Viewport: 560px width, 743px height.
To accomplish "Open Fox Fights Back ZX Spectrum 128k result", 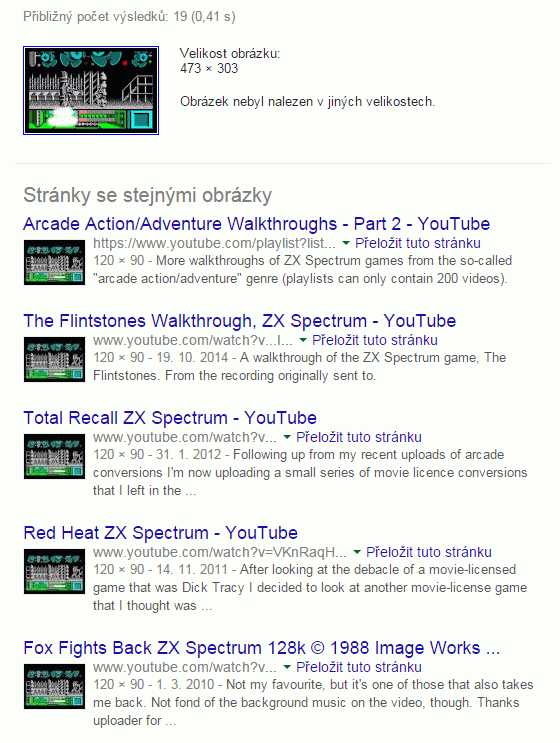I will tap(262, 648).
